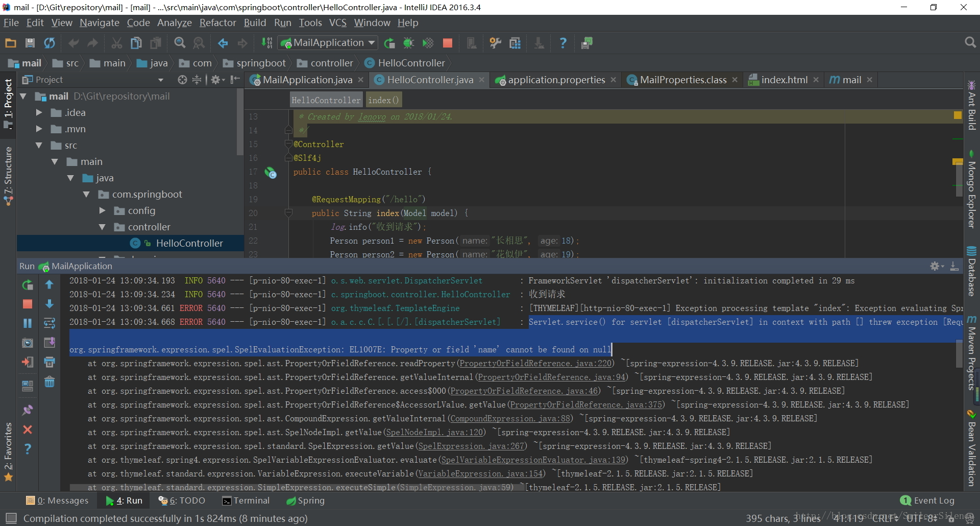Toggle the soft-wrap icon in Run panel
Image resolution: width=980 pixels, height=526 pixels.
point(50,323)
